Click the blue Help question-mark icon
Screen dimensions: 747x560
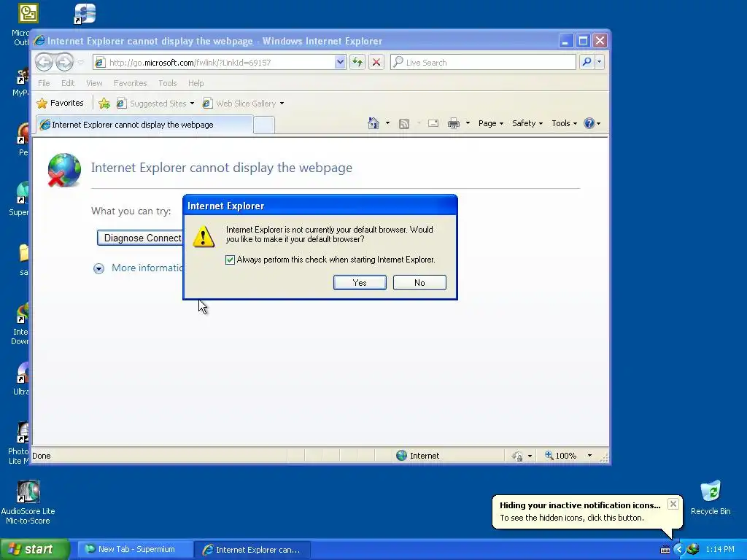click(x=589, y=124)
